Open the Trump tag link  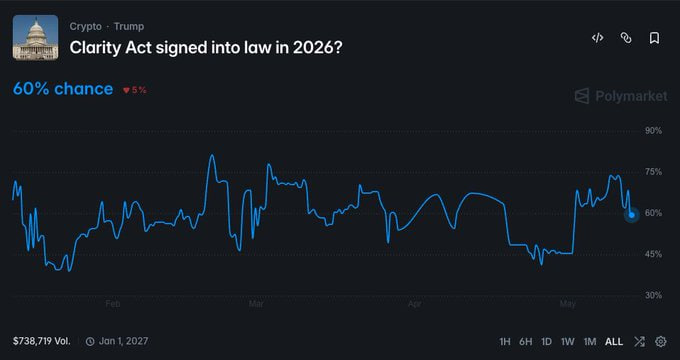click(129, 26)
